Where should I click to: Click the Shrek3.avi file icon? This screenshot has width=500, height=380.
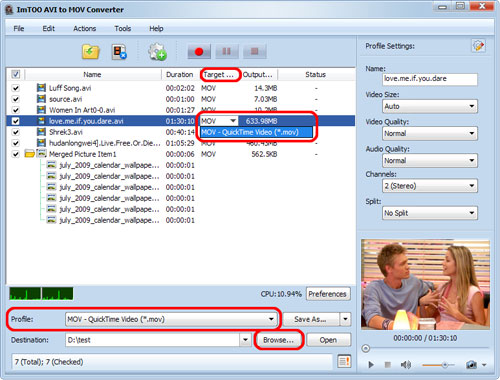click(x=41, y=132)
